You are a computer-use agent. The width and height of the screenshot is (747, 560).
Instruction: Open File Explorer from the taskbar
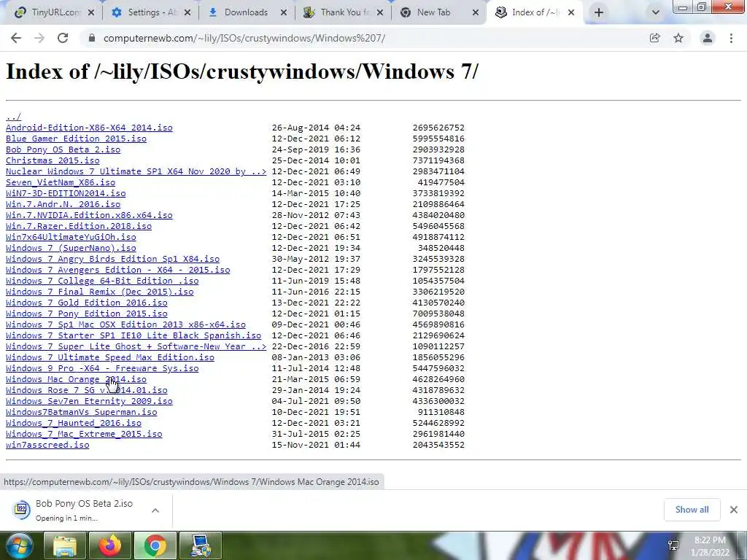pos(64,545)
